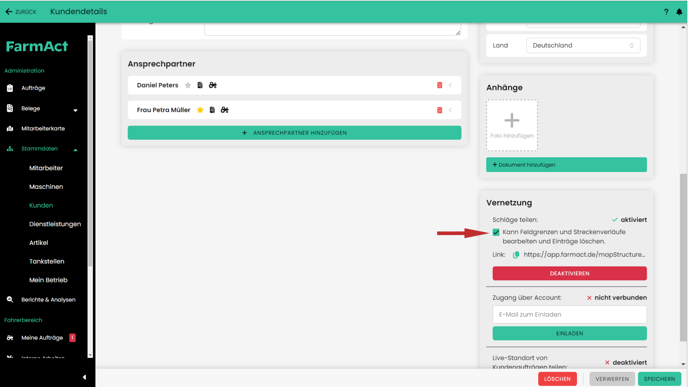Expand the Belege submenu arrow

tap(75, 110)
